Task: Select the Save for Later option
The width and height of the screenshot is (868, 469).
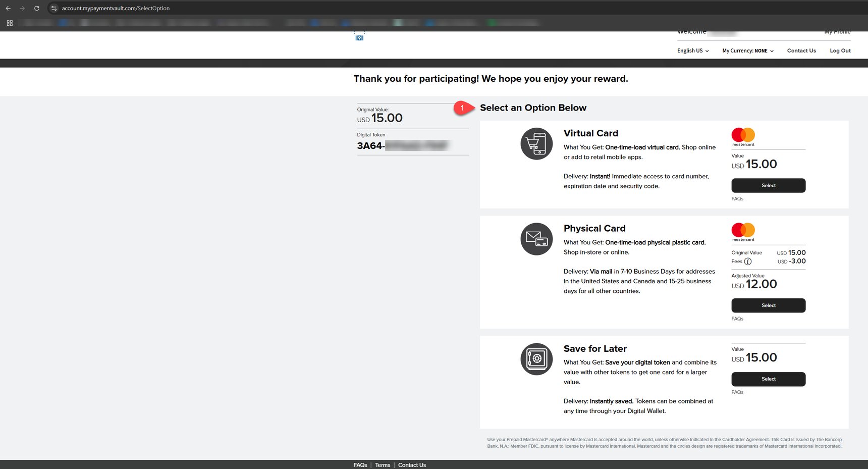Action: (768, 379)
